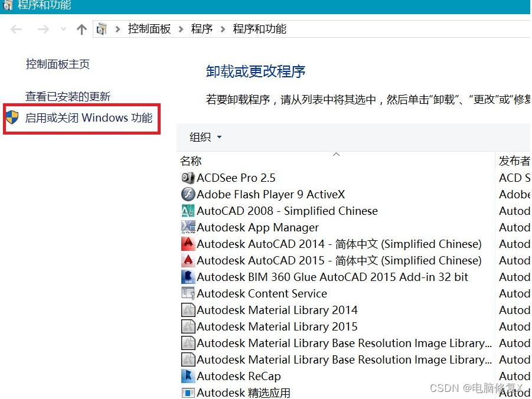Select Autodesk Material Library 2014 entry
This screenshot has height=399, width=532.
click(277, 310)
